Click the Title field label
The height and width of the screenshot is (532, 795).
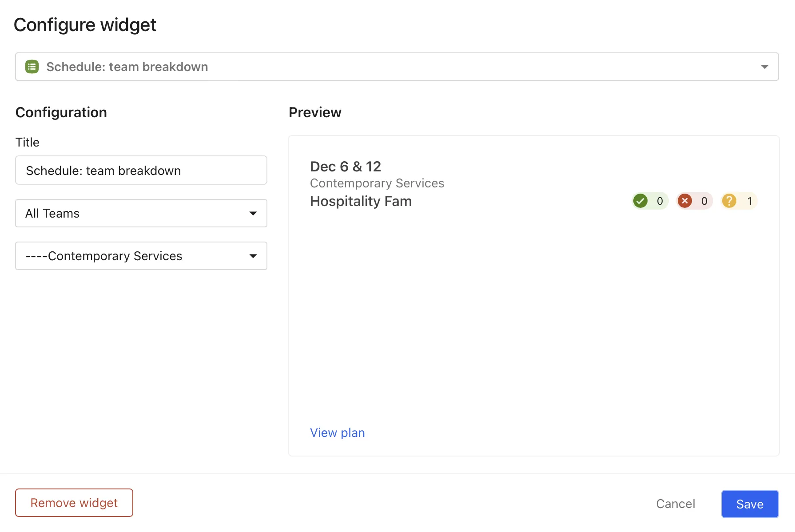click(28, 142)
